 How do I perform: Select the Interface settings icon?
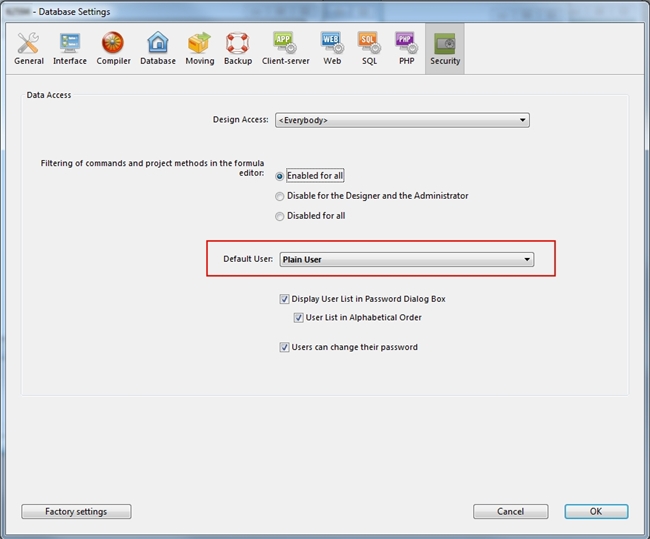tap(70, 44)
